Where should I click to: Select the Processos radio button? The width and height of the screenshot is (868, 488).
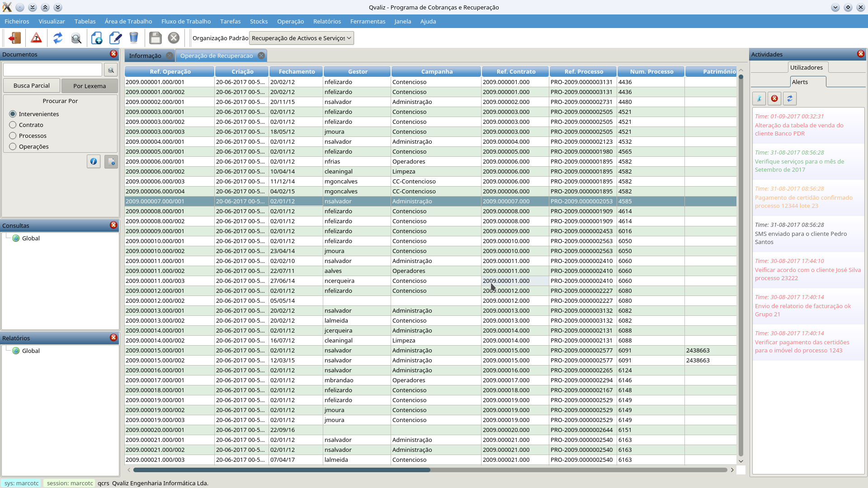tap(13, 136)
